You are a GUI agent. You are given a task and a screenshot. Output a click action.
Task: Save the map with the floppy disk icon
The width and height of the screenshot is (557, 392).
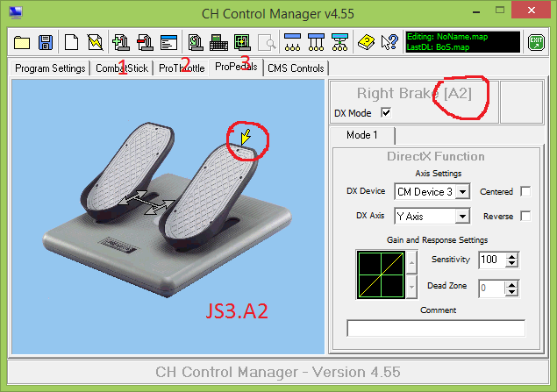pos(46,43)
